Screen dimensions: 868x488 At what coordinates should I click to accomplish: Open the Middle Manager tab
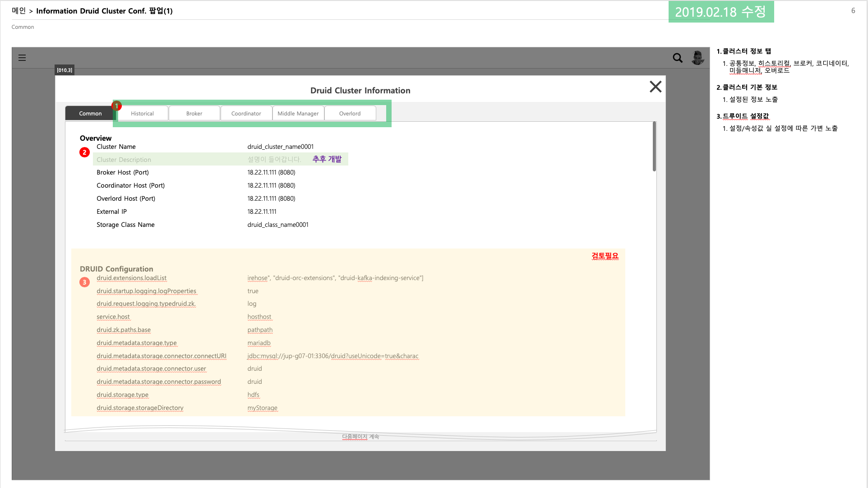click(x=298, y=113)
